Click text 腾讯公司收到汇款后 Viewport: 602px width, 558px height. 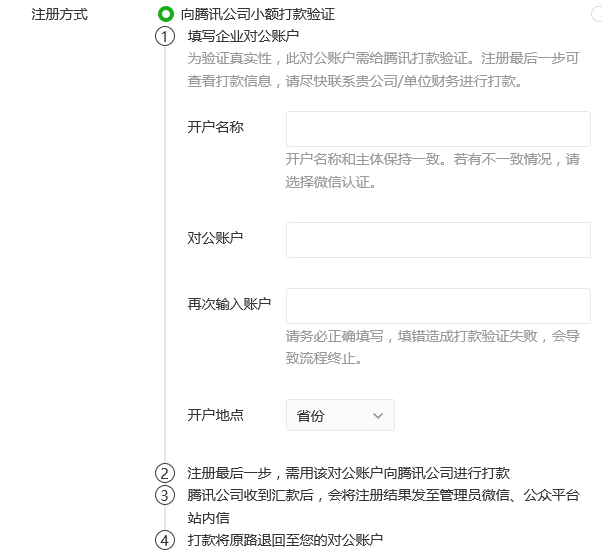coord(250,495)
